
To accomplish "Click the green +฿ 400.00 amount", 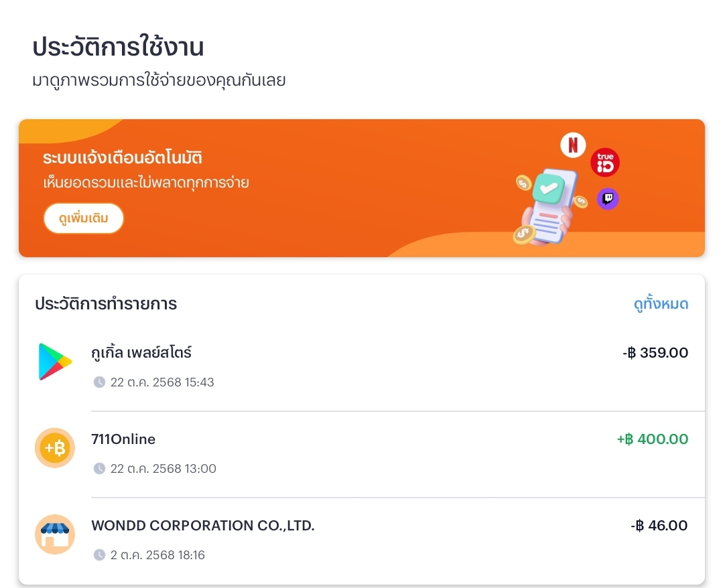I will click(x=652, y=439).
